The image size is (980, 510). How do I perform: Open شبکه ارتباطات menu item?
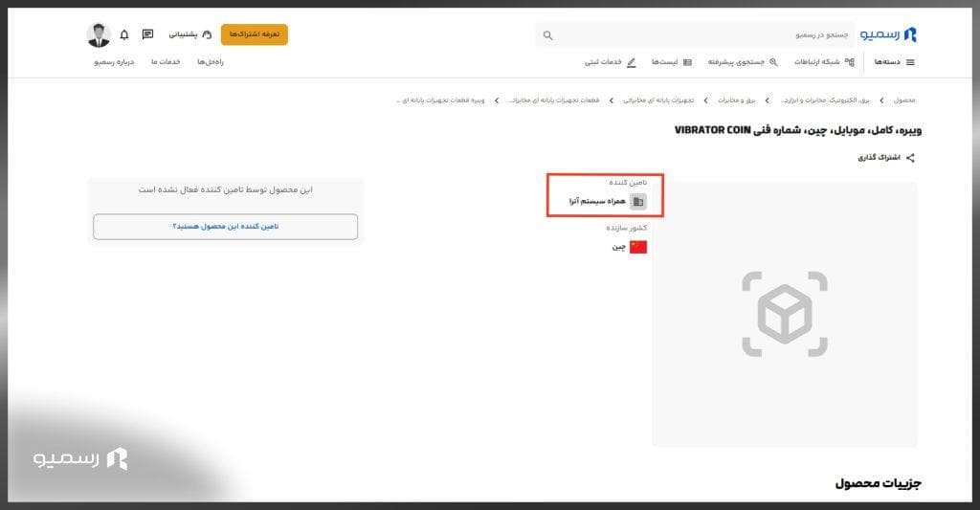(x=824, y=62)
